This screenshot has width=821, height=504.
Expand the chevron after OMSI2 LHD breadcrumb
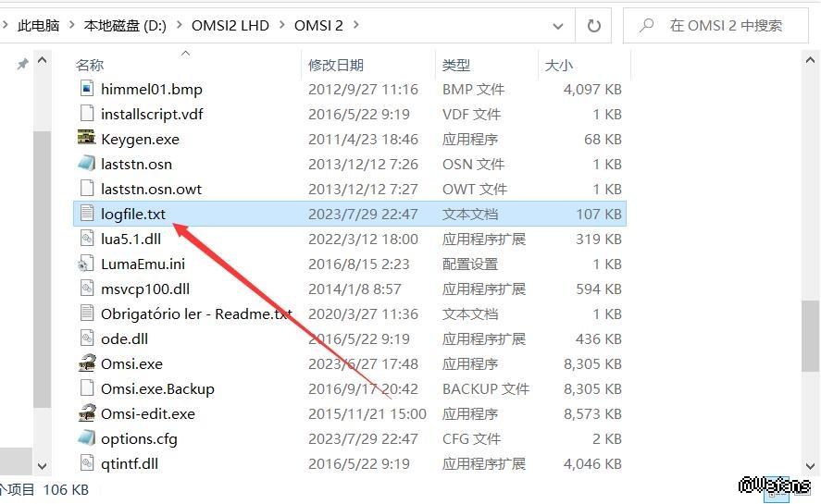(281, 25)
